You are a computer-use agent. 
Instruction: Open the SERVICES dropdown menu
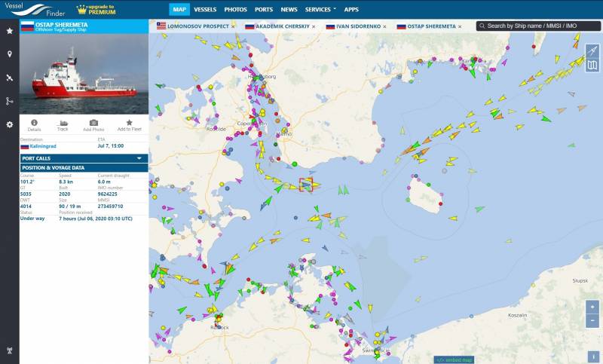(320, 10)
